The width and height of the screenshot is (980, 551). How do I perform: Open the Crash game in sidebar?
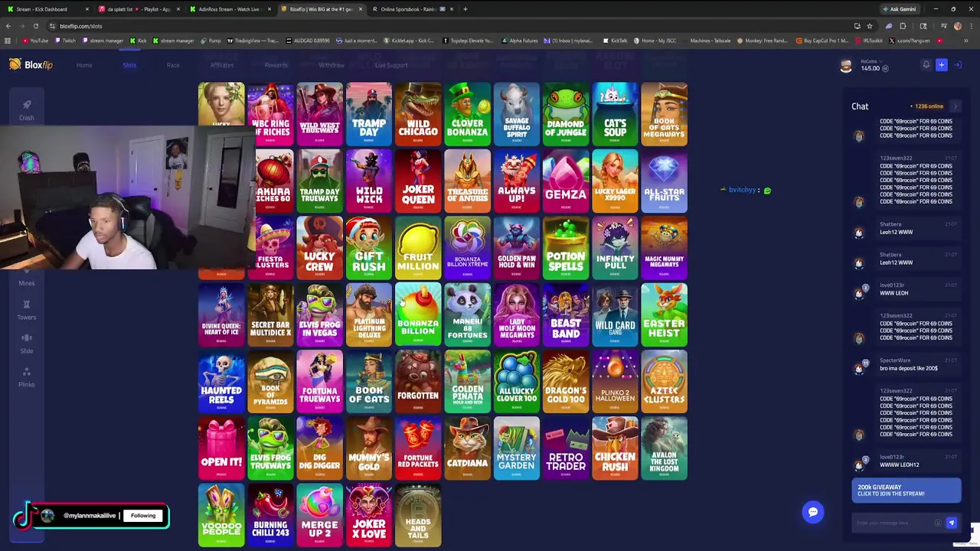click(x=27, y=109)
